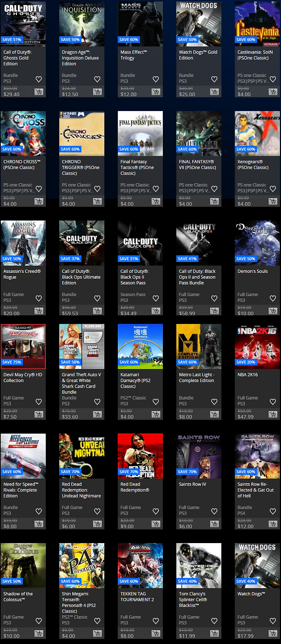The image size is (281, 644).
Task: Add Shadow of the Colossus to cart
Action: [39, 633]
